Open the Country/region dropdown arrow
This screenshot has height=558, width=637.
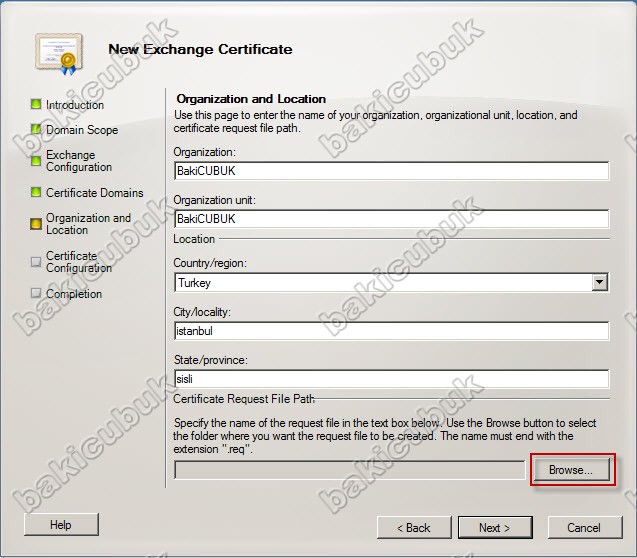[x=599, y=282]
